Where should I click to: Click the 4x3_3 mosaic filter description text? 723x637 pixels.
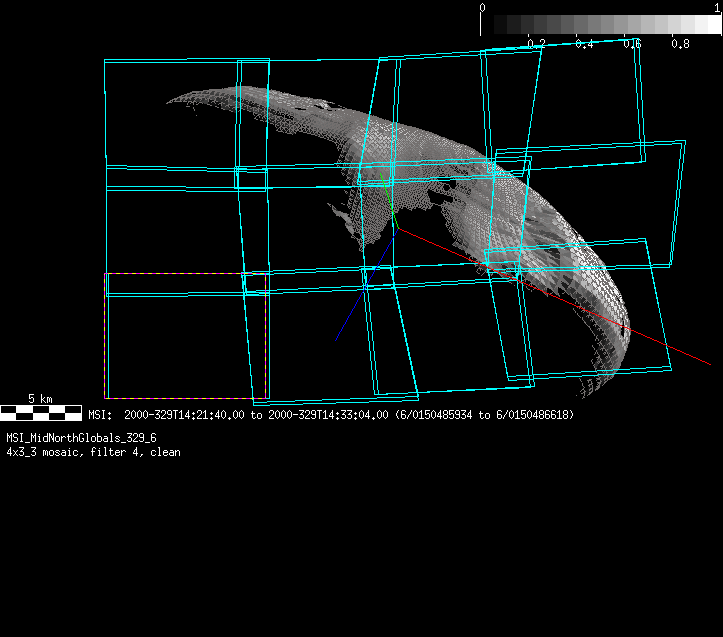[93, 452]
